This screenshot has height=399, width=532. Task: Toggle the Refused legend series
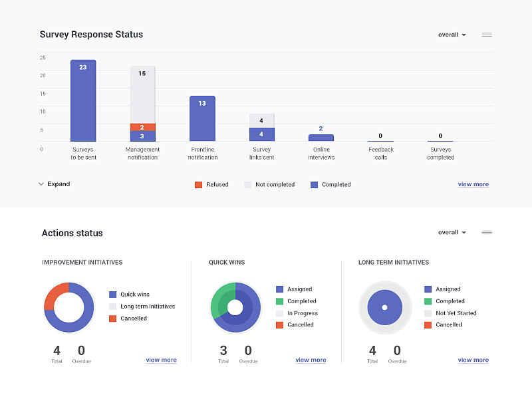[x=211, y=185]
